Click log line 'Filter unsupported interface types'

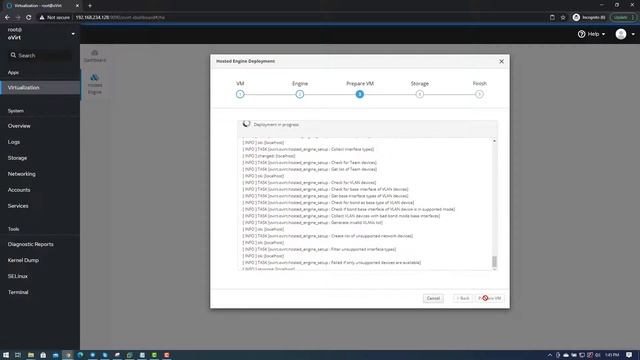(319, 249)
